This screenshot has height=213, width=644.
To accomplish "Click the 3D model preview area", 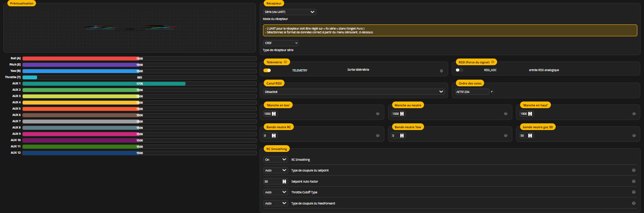I will tap(130, 28).
